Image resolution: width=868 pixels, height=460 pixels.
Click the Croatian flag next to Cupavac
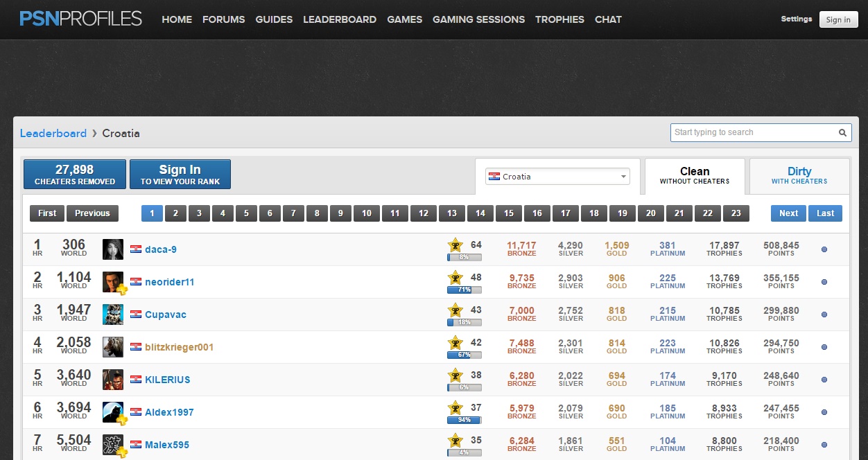click(x=136, y=315)
